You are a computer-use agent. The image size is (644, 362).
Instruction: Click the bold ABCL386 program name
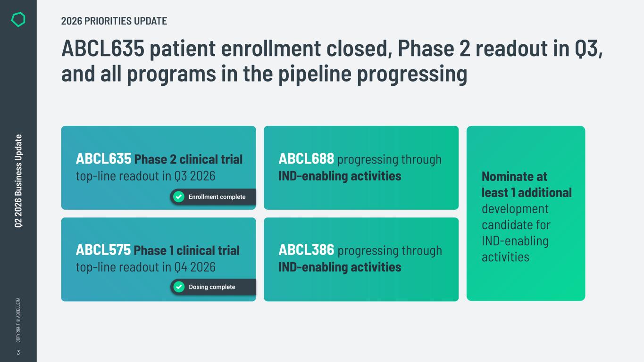tap(306, 250)
